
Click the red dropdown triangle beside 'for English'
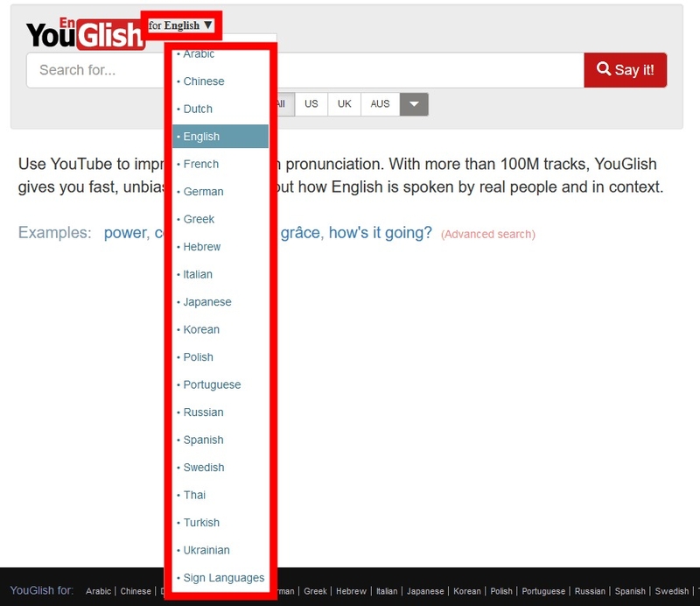tap(207, 25)
